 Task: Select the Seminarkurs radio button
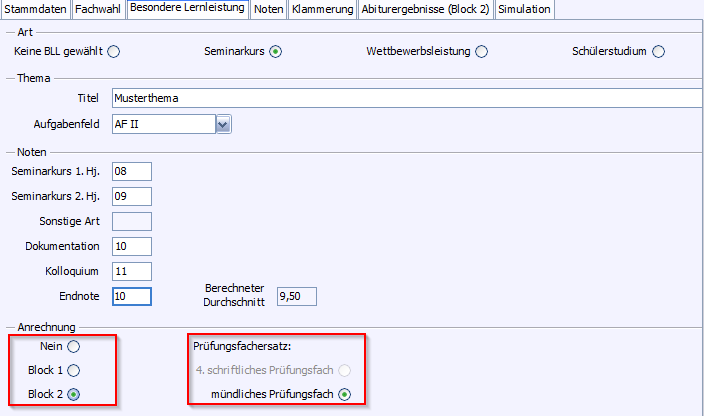pyautogui.click(x=275, y=51)
